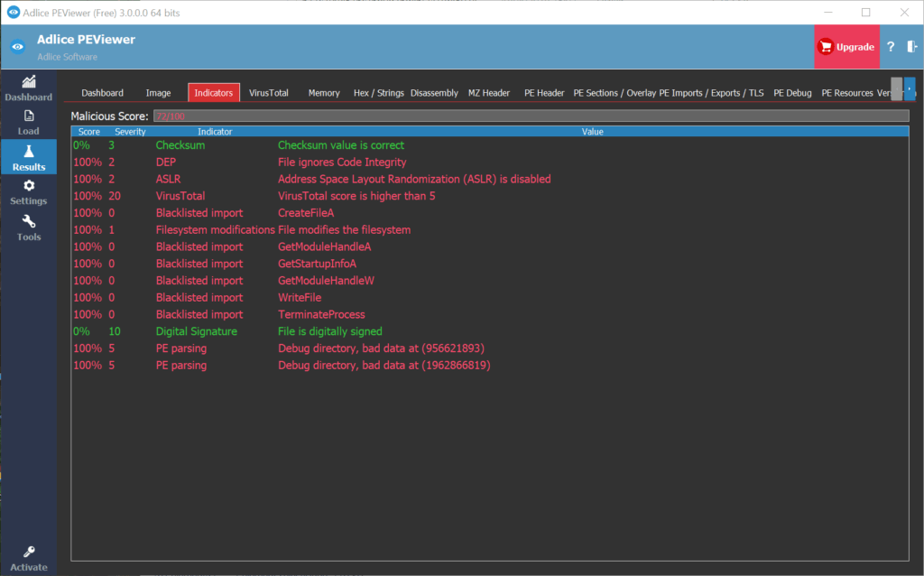Sort by the Severity column header

coord(130,132)
